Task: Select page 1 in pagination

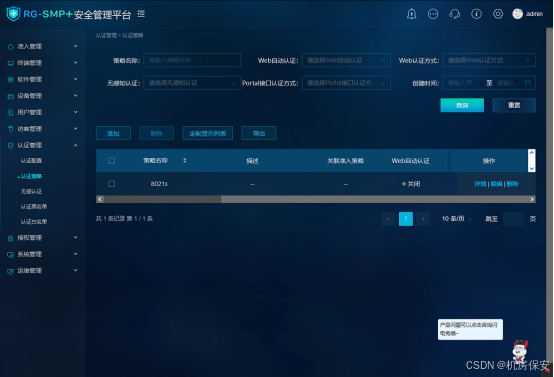Action: [x=406, y=219]
